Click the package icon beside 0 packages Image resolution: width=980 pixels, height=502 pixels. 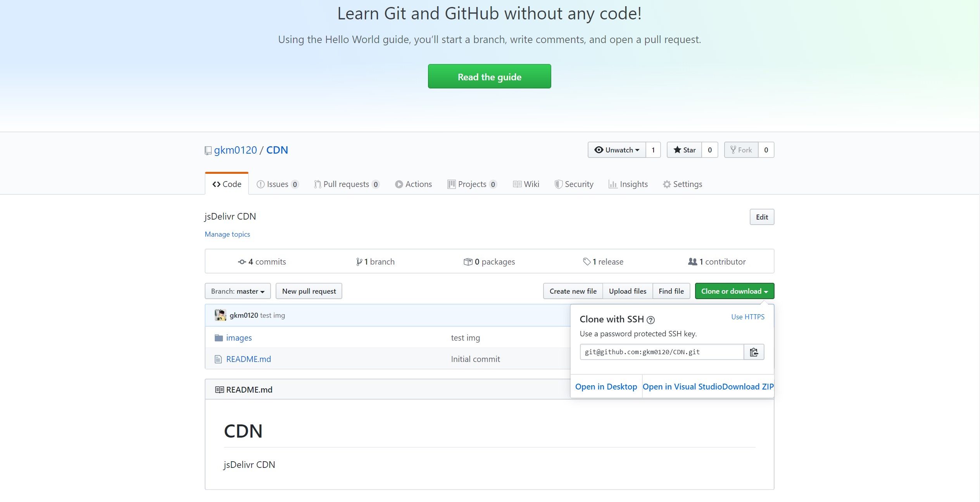(468, 262)
